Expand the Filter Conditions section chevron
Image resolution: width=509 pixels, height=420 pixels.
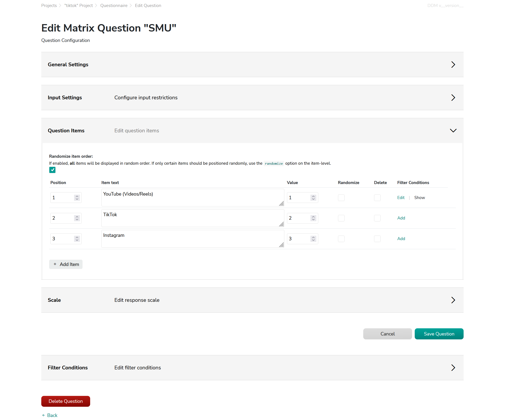coord(453,367)
